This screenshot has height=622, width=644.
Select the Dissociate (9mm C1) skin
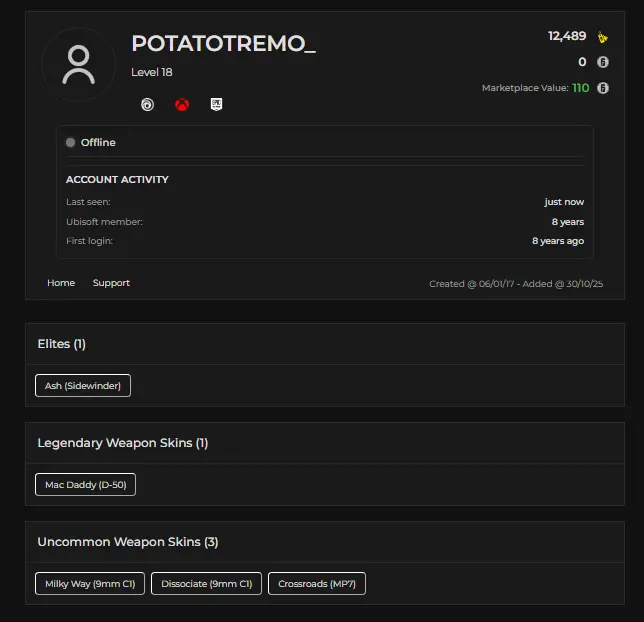[206, 584]
